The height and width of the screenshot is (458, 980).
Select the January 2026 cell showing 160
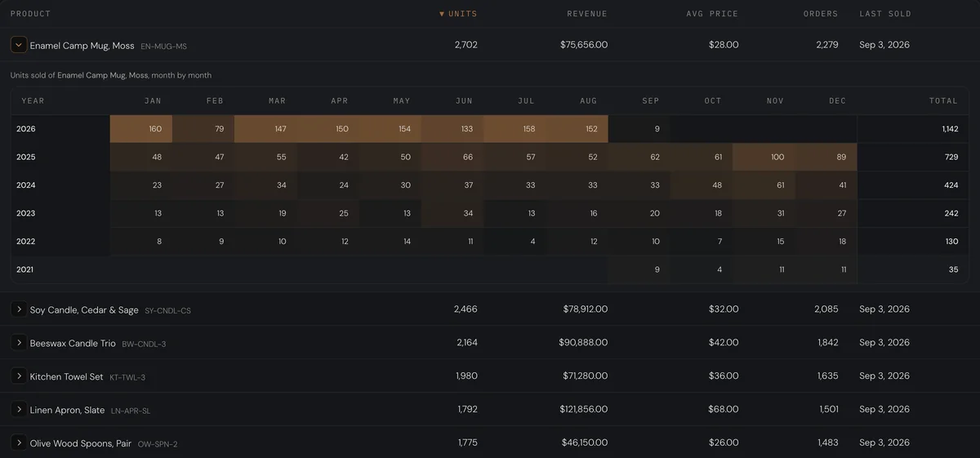tap(141, 129)
